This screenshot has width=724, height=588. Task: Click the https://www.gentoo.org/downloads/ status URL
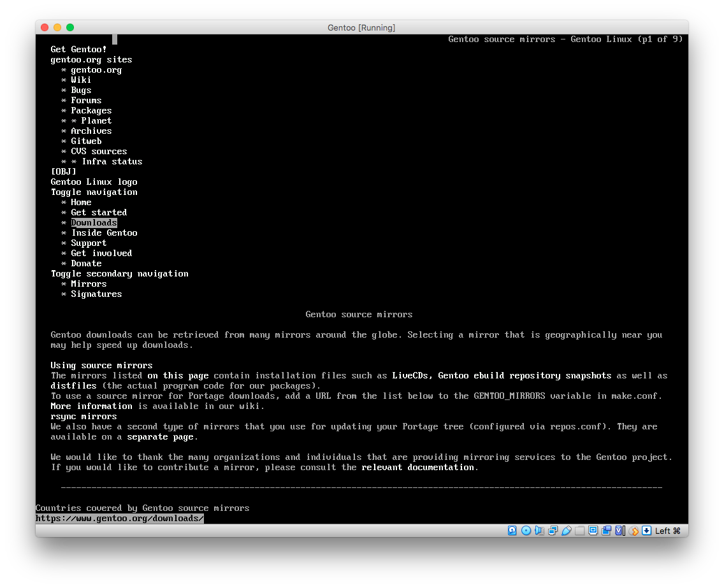click(x=120, y=519)
